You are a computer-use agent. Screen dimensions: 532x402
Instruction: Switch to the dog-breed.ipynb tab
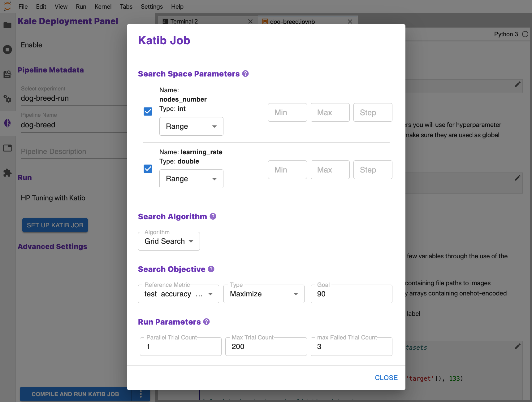pos(308,20)
